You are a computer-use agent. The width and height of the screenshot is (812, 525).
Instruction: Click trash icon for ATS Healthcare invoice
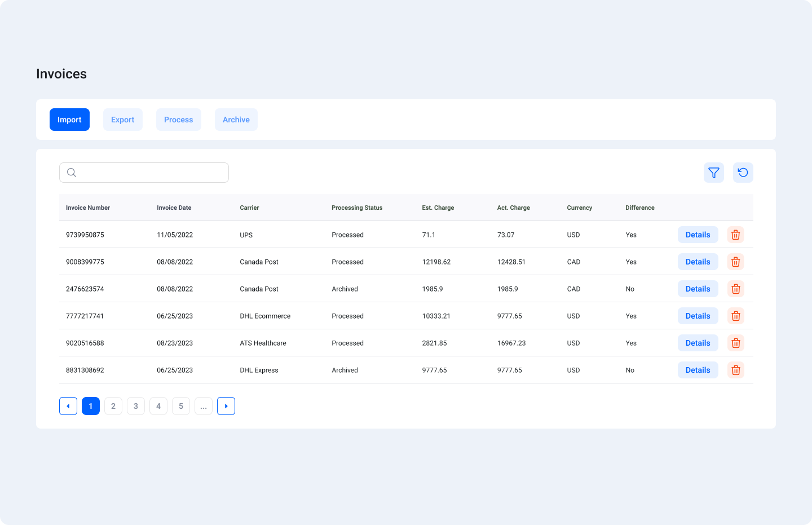coord(735,343)
